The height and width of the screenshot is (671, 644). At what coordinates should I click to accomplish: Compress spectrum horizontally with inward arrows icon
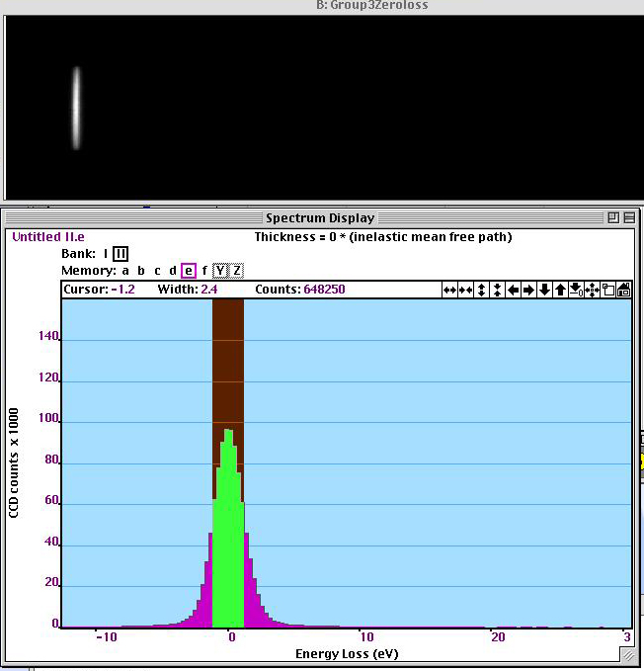pos(465,291)
